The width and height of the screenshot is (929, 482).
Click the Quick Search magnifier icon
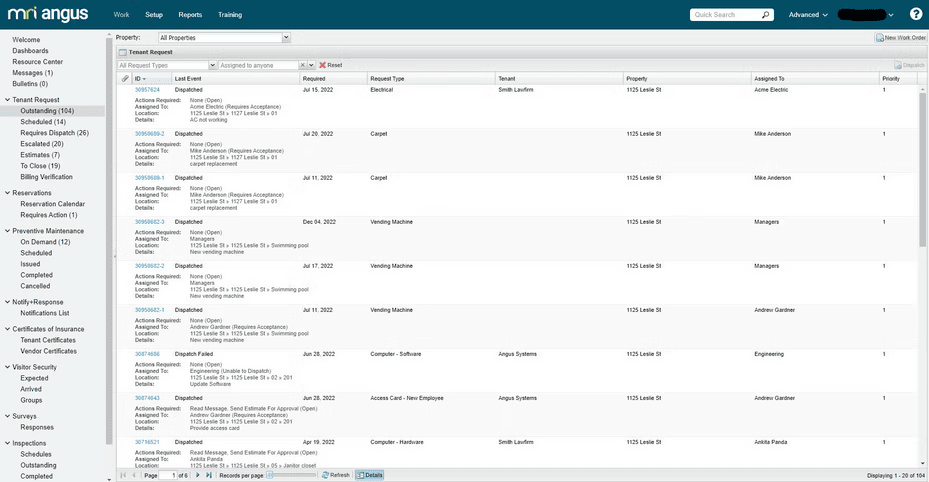click(766, 15)
